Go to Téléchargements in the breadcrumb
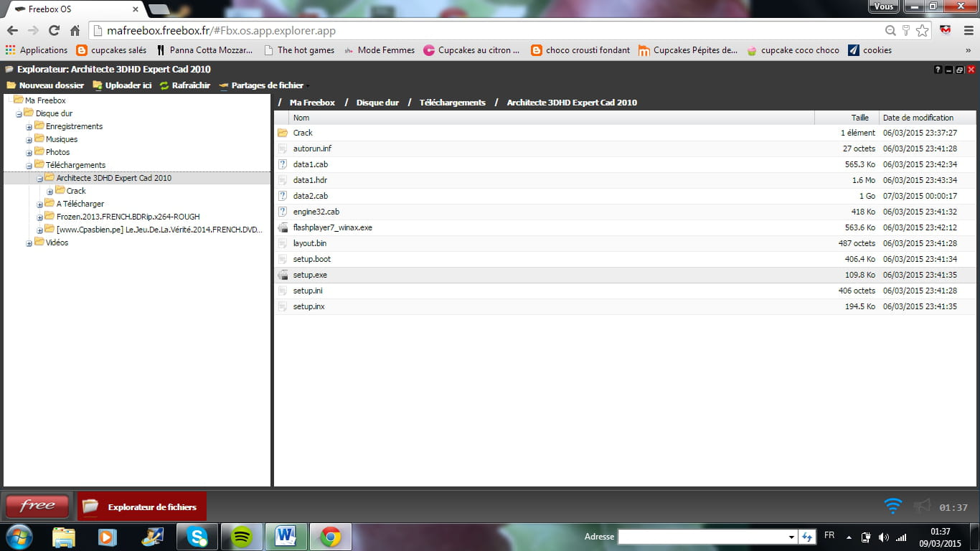This screenshot has width=980, height=551. pyautogui.click(x=453, y=103)
